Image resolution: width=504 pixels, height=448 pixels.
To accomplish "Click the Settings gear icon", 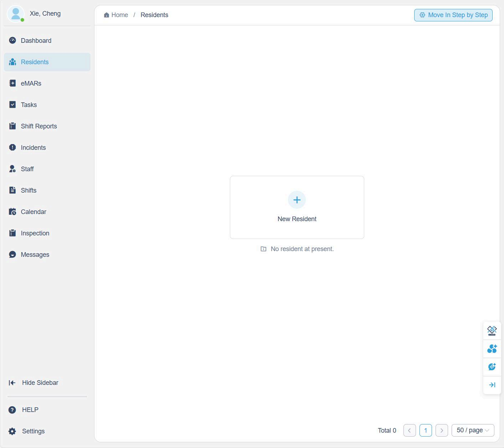I will click(x=12, y=431).
